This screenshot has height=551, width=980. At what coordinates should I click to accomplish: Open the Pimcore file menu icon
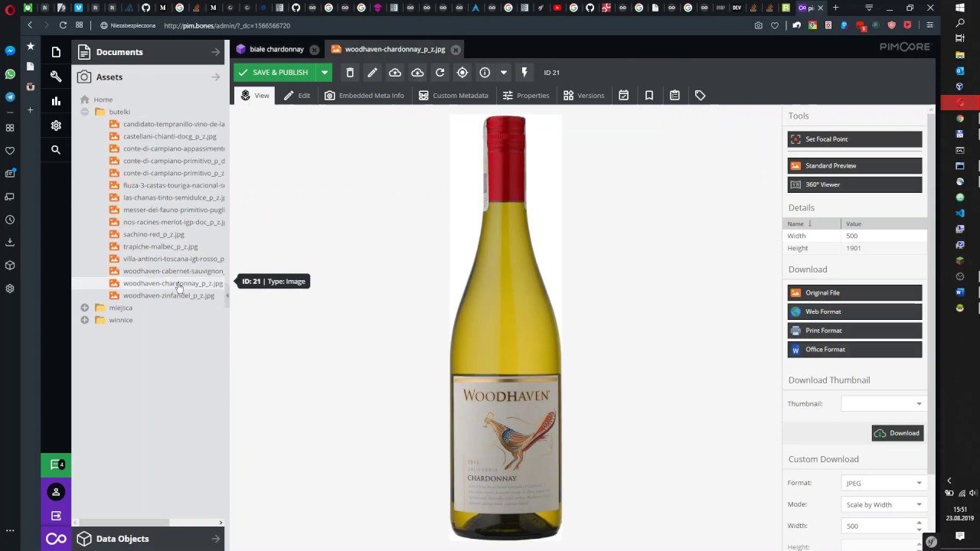coord(56,52)
